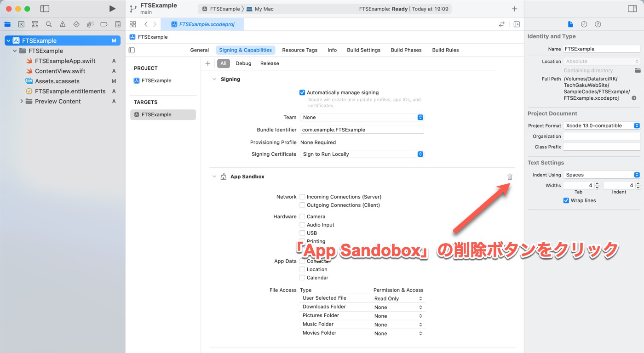Open the FTSExample.xcodeproj editor tab
Image resolution: width=644 pixels, height=353 pixels.
tap(202, 24)
